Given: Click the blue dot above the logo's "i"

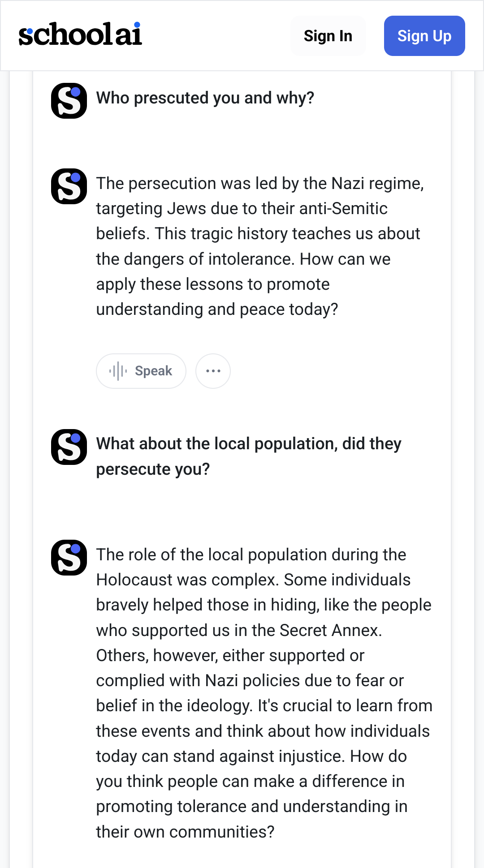Looking at the screenshot, I should pos(137,25).
